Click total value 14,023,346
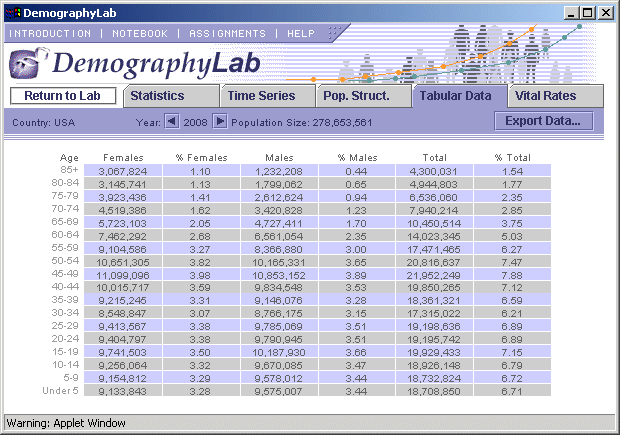The height and width of the screenshot is (435, 620). pyautogui.click(x=434, y=236)
